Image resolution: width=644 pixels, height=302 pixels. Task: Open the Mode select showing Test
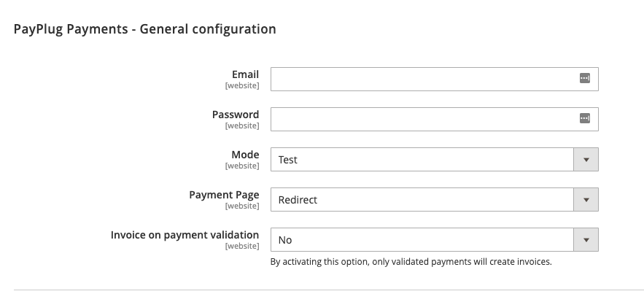pos(423,159)
